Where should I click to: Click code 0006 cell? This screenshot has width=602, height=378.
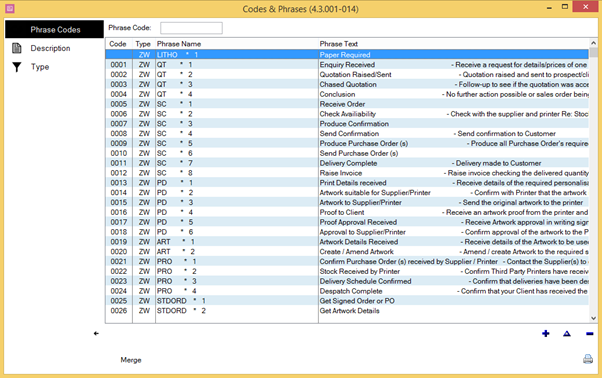(x=119, y=114)
